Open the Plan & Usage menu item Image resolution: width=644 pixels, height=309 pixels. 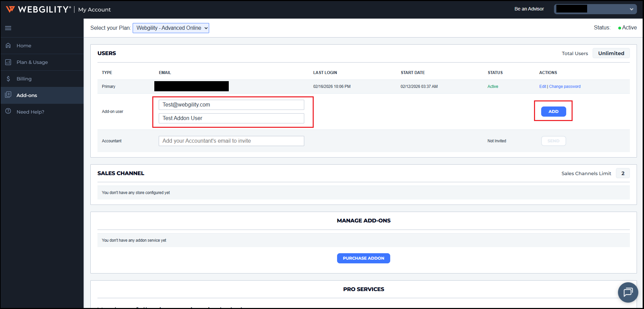point(32,62)
